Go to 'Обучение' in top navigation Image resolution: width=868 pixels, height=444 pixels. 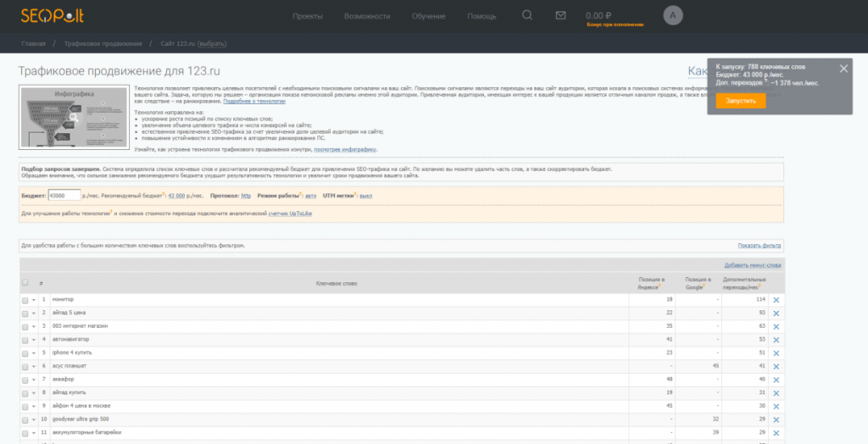coord(428,16)
